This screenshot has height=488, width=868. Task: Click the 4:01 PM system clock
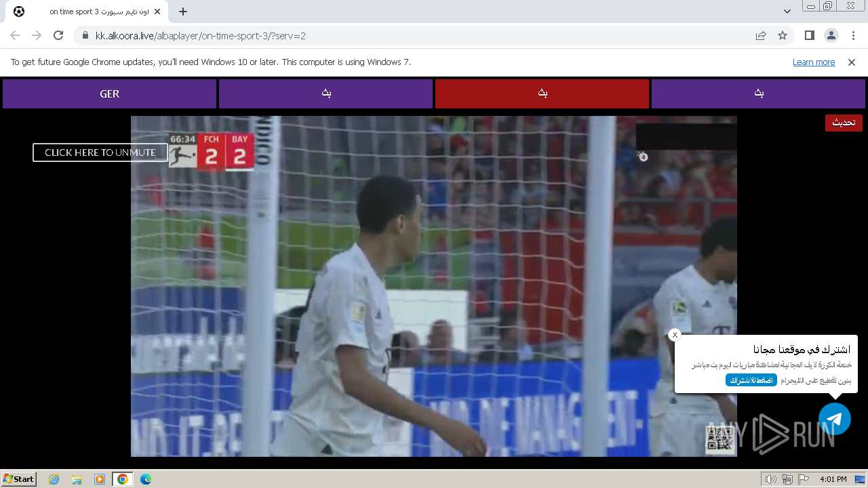click(833, 479)
